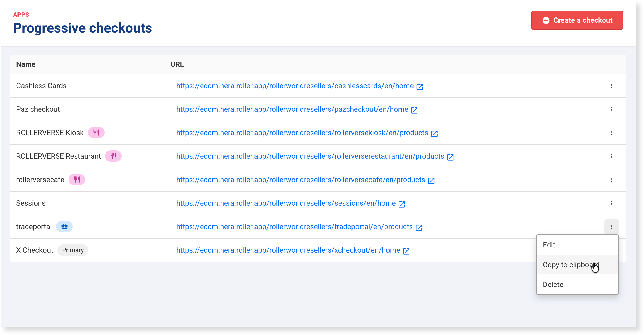Select the X Checkout name text
The image size is (644, 335).
click(35, 250)
